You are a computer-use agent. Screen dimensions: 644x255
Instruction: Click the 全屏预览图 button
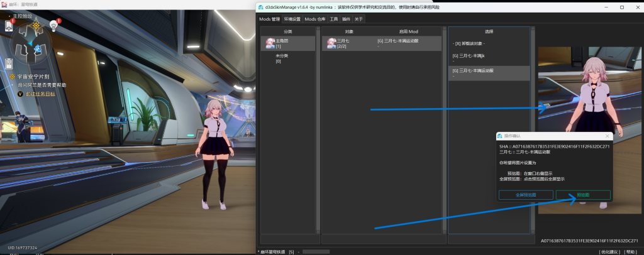(x=526, y=195)
